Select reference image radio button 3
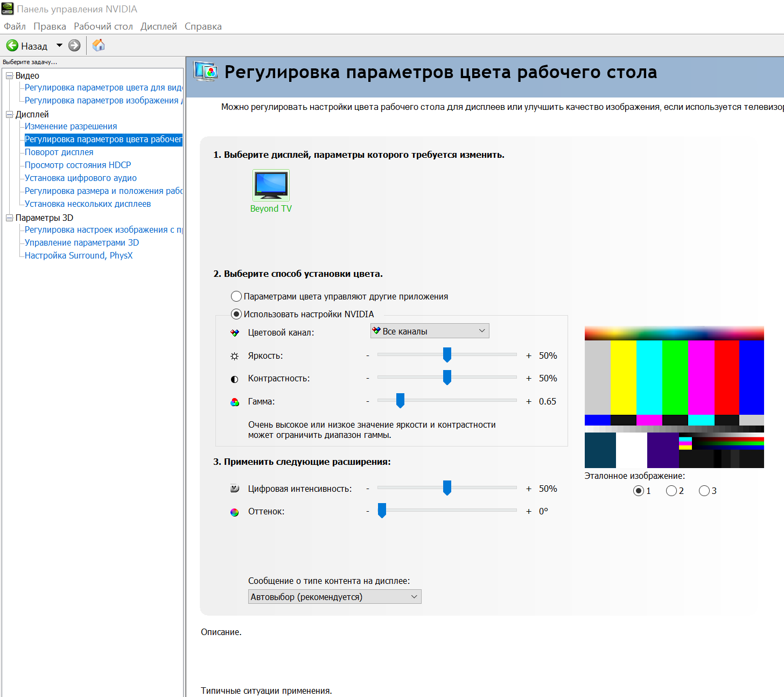 pyautogui.click(x=704, y=491)
